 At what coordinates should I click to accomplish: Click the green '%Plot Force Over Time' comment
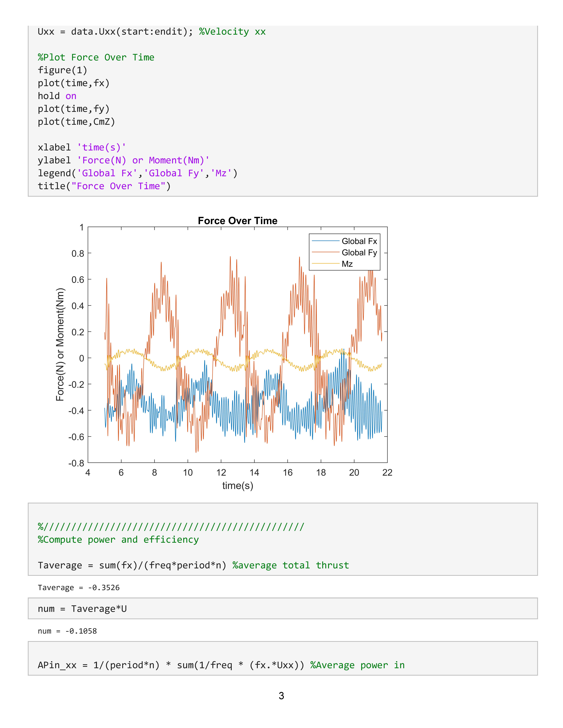96,57
